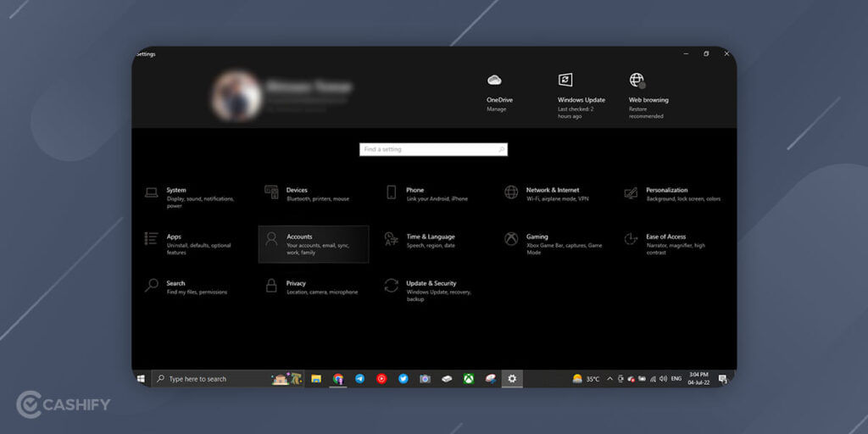The image size is (868, 434).
Task: Click Manage under OneDrive
Action: pos(496,109)
